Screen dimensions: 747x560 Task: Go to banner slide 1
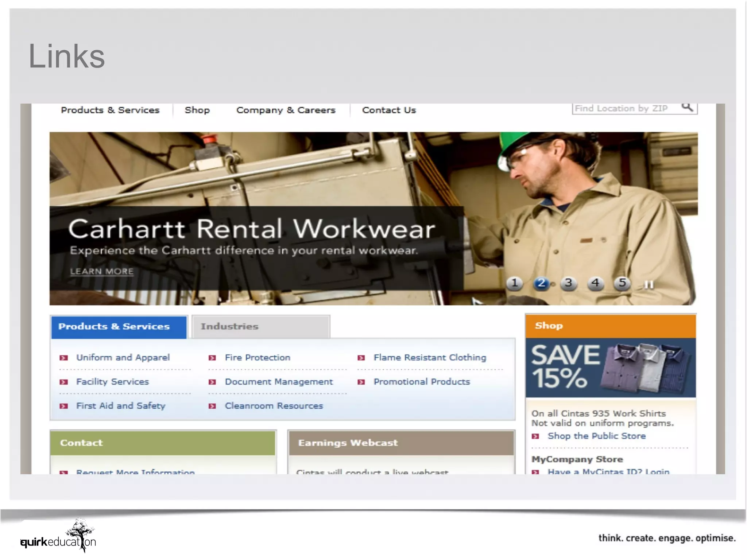[x=514, y=283]
